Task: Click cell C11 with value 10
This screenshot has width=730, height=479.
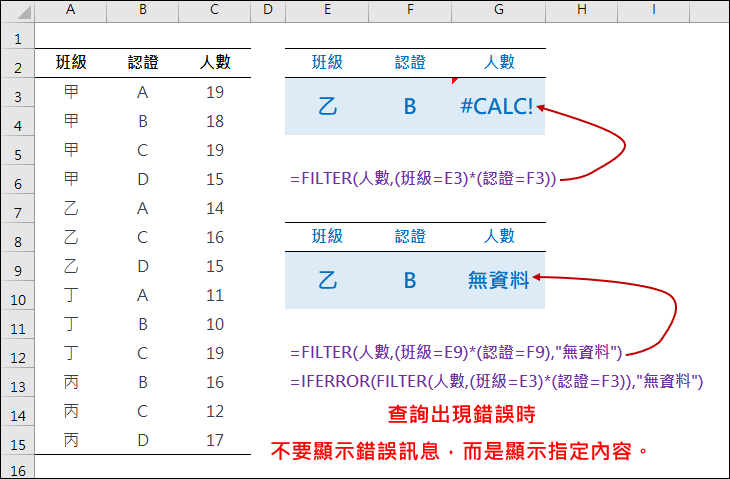Action: click(x=215, y=324)
